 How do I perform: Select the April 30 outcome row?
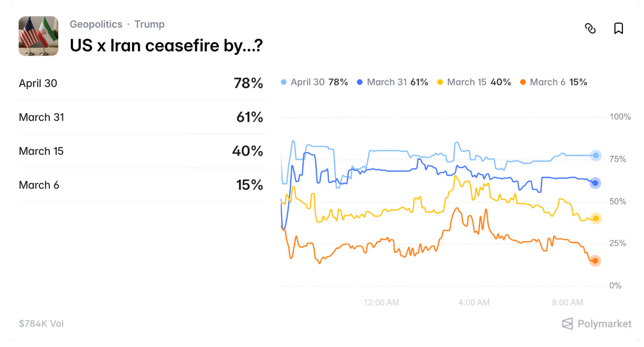tap(141, 83)
